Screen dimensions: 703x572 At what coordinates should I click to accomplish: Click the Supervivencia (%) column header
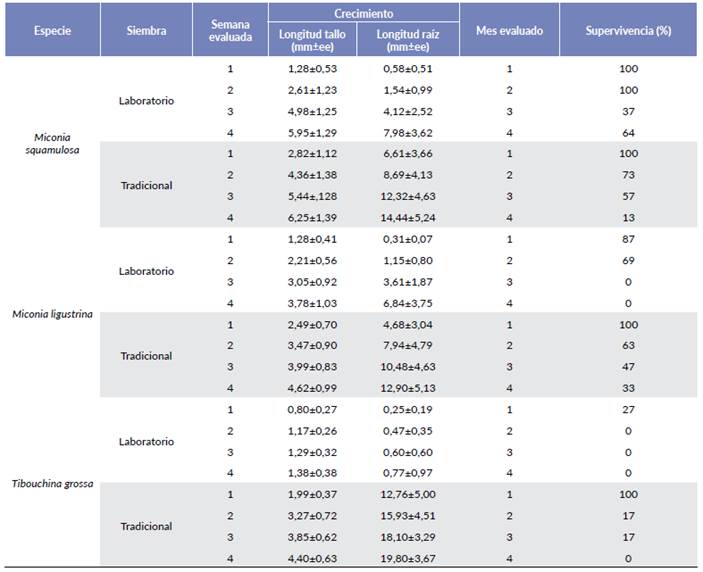pos(628,30)
